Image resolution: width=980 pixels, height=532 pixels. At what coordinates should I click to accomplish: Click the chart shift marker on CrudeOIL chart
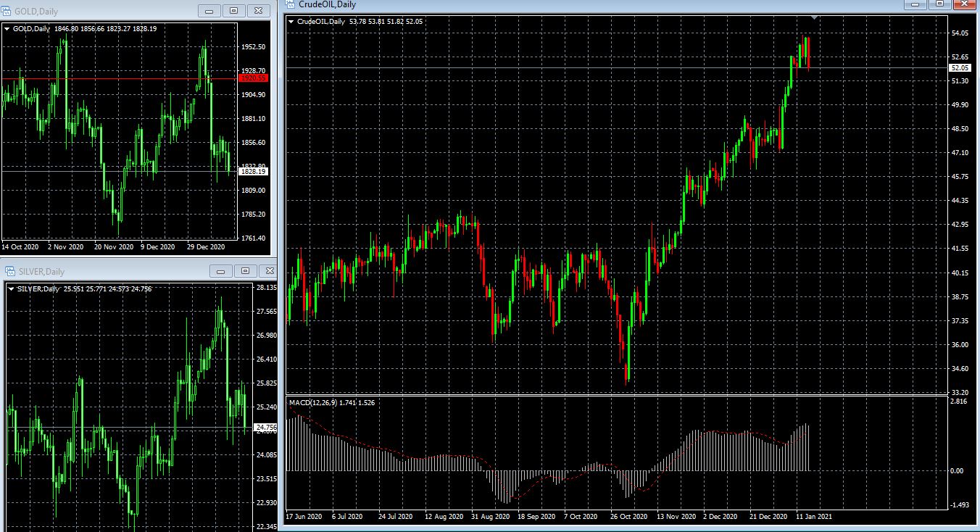(x=815, y=17)
